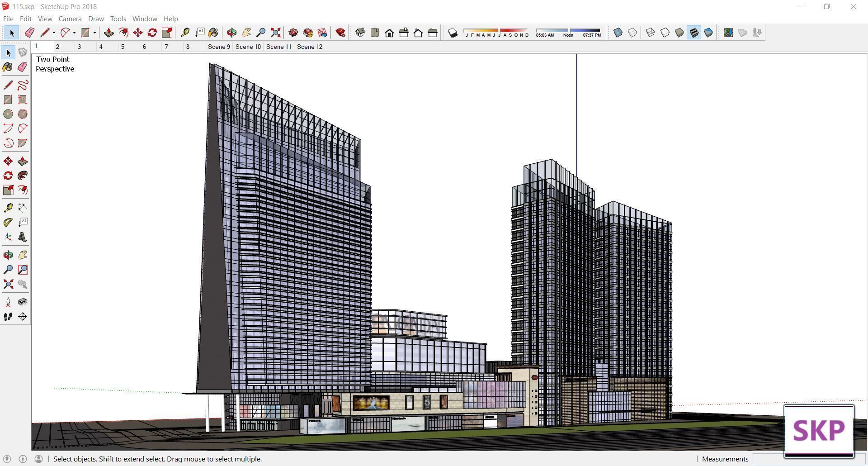Switch to Scene 10 tab
Image resolution: width=868 pixels, height=466 pixels.
(248, 47)
